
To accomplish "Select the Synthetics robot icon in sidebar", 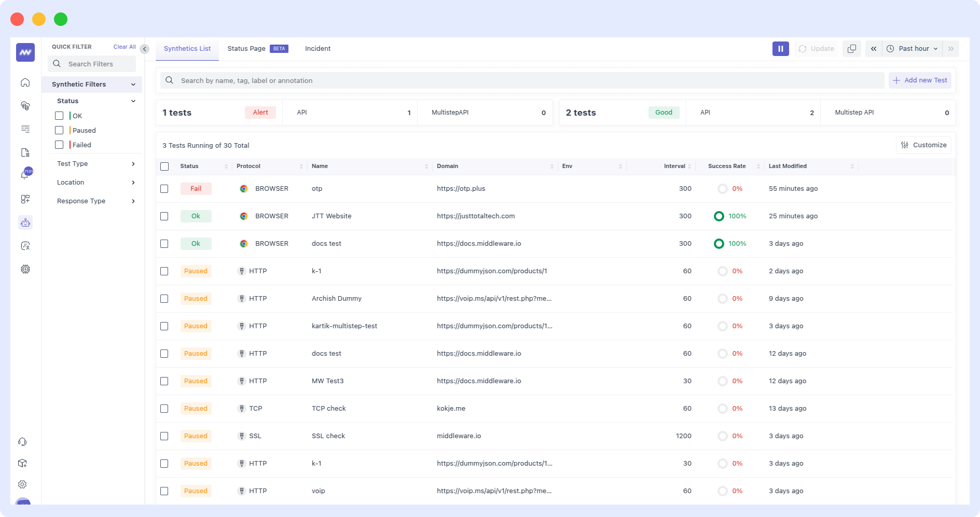I will 25,222.
